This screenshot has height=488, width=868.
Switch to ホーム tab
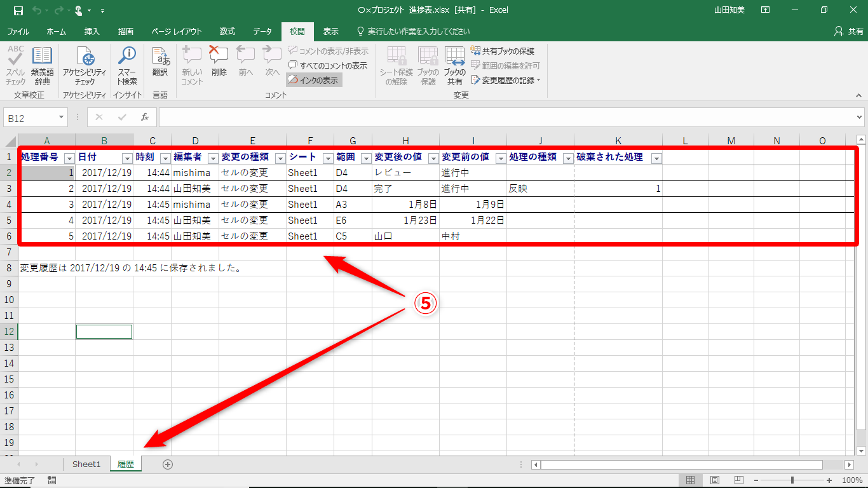point(57,31)
